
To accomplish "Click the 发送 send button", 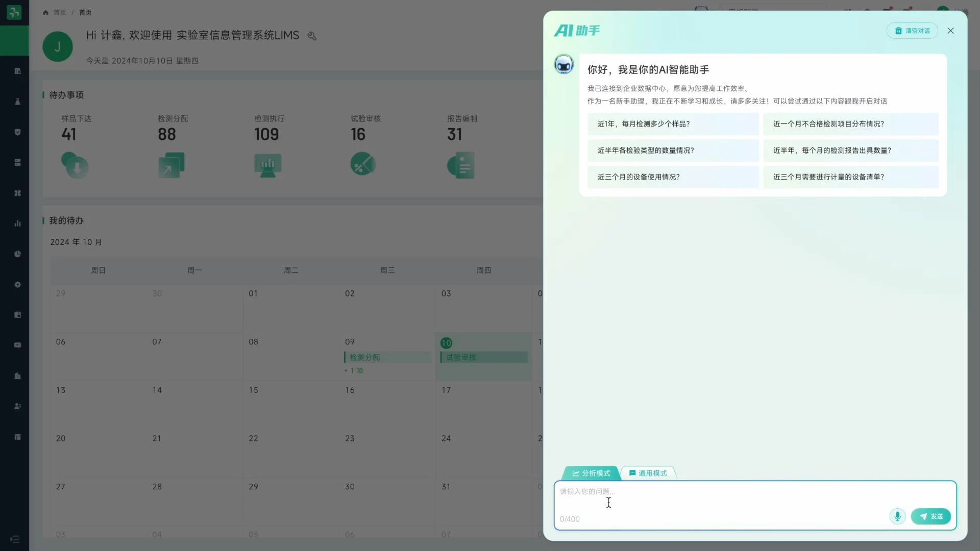I will [x=930, y=516].
